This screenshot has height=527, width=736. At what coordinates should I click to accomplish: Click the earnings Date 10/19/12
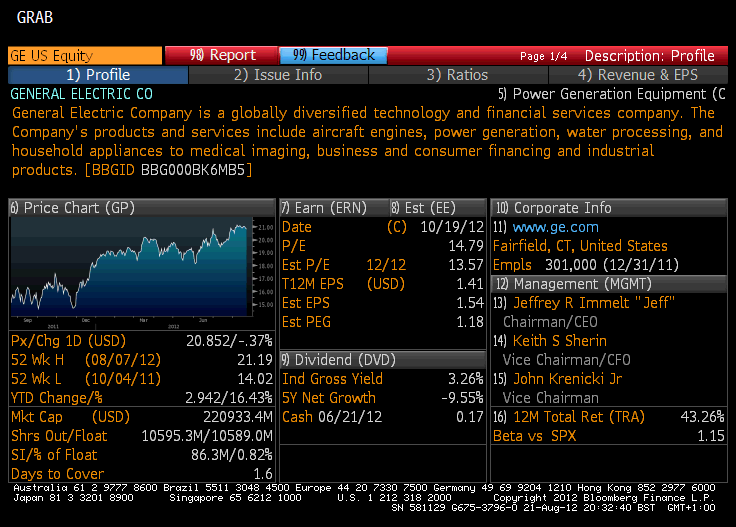point(452,227)
